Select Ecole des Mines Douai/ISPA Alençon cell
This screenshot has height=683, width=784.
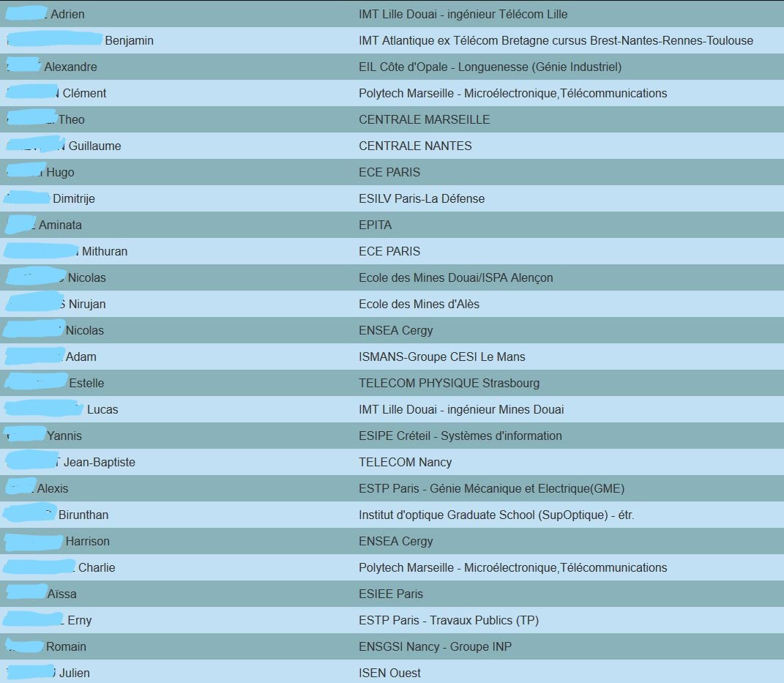click(456, 278)
